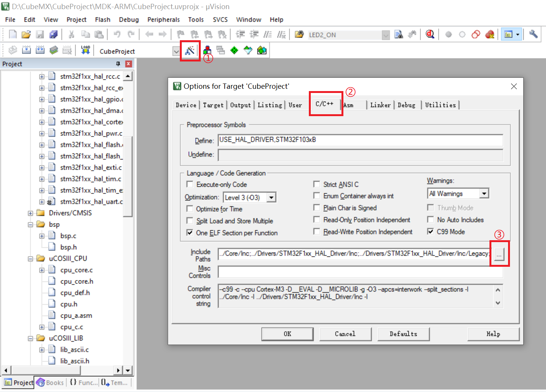Expand cpu_core.c file node
Viewport: 546px width, 392px height.
(42, 270)
